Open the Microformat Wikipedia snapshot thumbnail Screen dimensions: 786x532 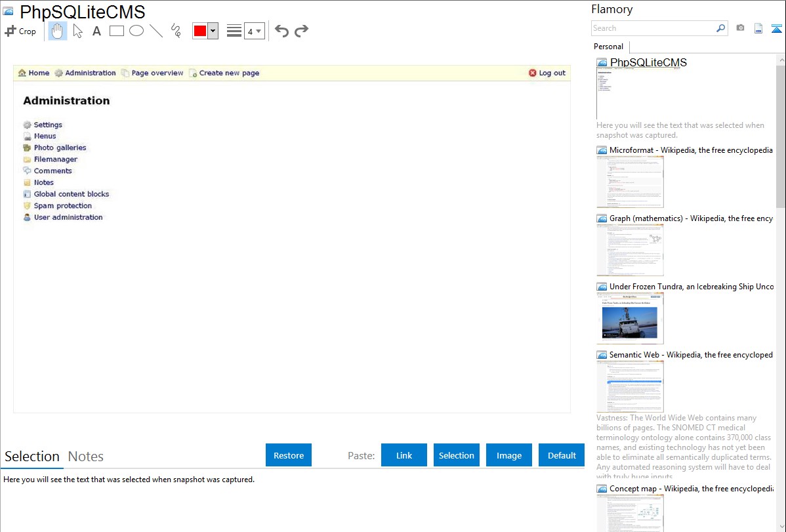tap(630, 182)
